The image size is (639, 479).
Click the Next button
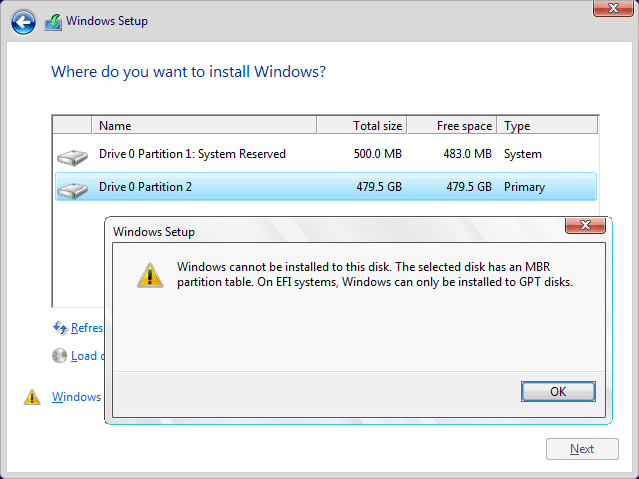pos(582,449)
